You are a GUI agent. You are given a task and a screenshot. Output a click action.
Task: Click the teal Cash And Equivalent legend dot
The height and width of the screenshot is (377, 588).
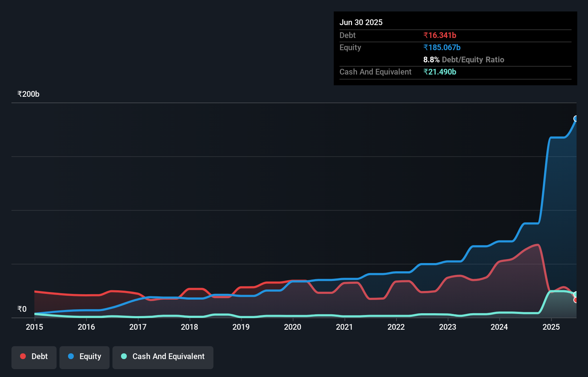(124, 356)
